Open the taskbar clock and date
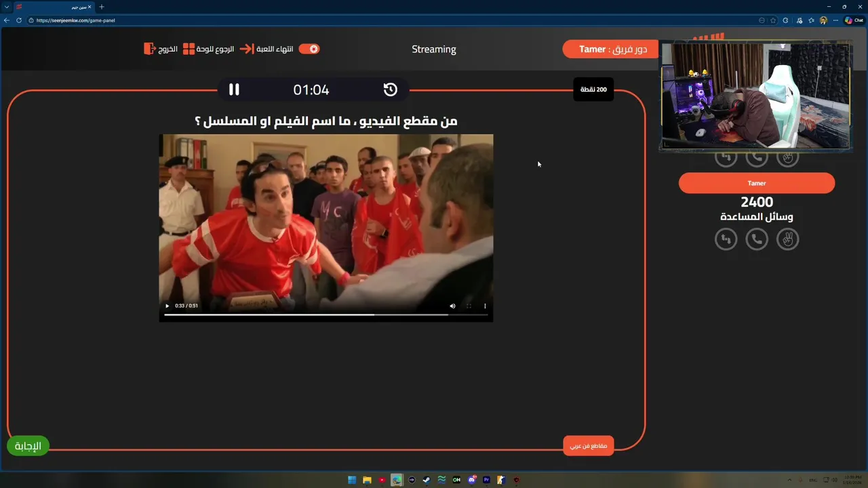Screen dimensions: 868x488 click(x=852, y=480)
